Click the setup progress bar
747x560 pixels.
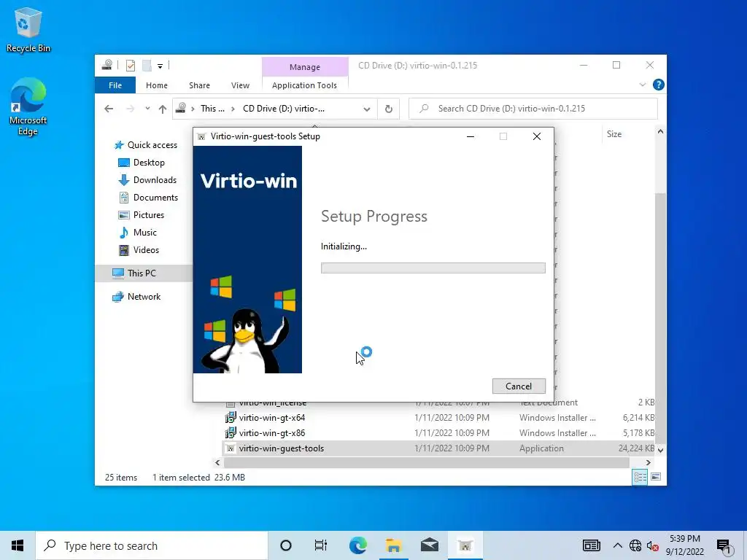tap(433, 268)
